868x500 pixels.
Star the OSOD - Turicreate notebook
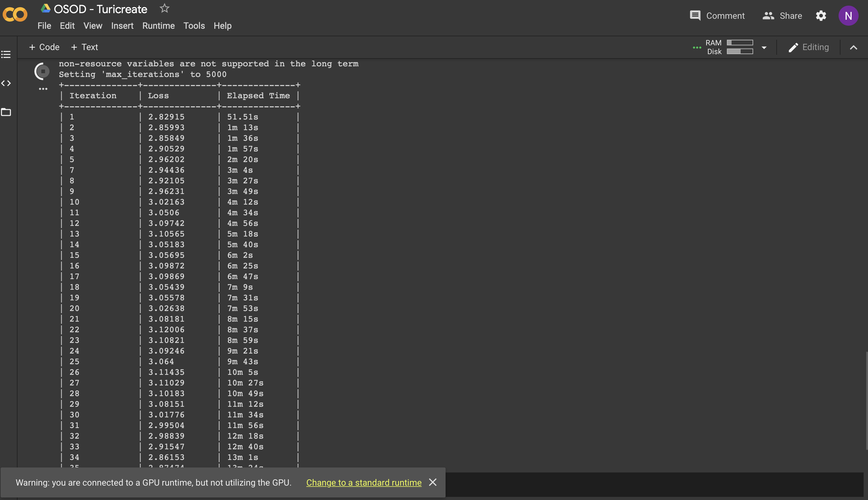(x=164, y=8)
